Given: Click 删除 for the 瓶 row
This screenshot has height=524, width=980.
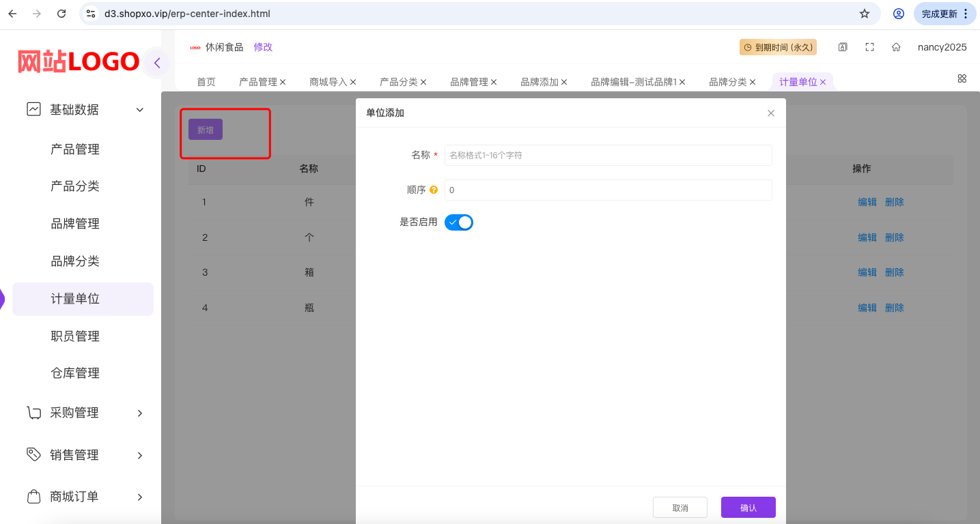Looking at the screenshot, I should click(x=895, y=308).
